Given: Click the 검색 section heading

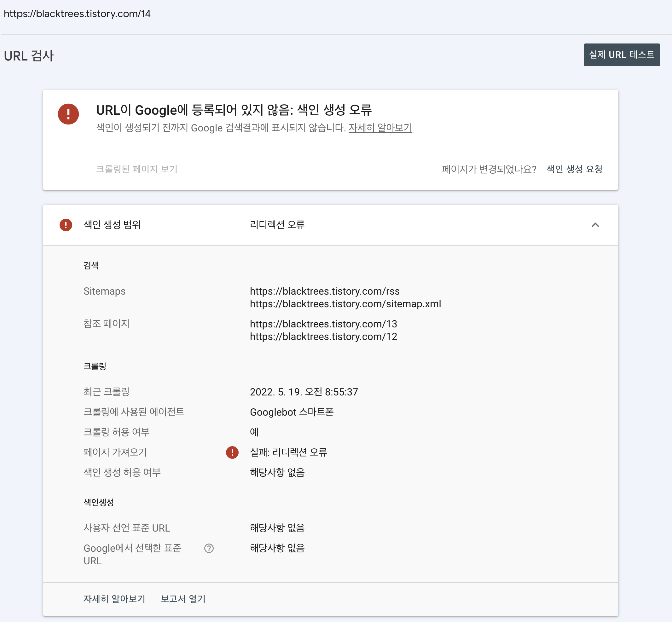Looking at the screenshot, I should click(91, 266).
